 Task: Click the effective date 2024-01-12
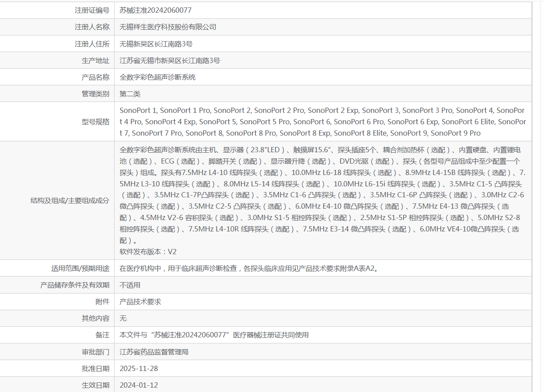[139, 385]
